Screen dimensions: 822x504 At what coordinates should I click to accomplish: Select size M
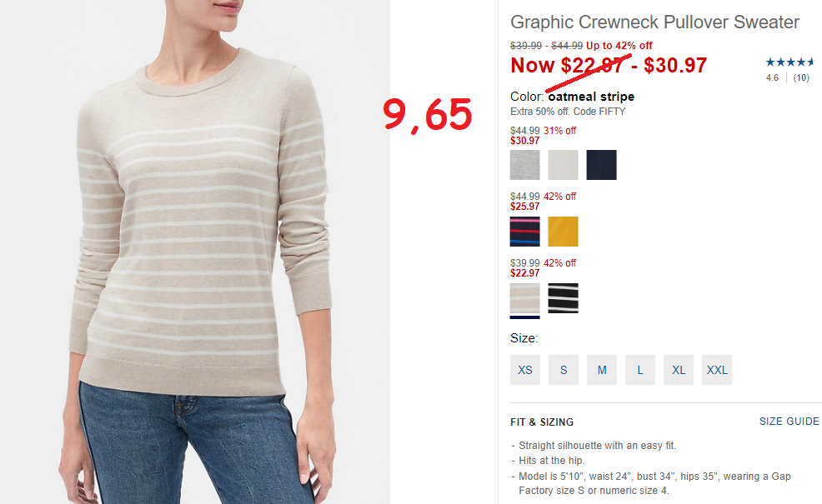click(602, 370)
